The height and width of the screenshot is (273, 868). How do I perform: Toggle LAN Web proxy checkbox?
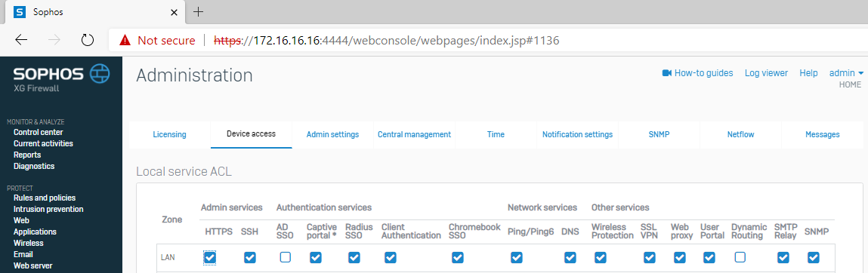[680, 257]
